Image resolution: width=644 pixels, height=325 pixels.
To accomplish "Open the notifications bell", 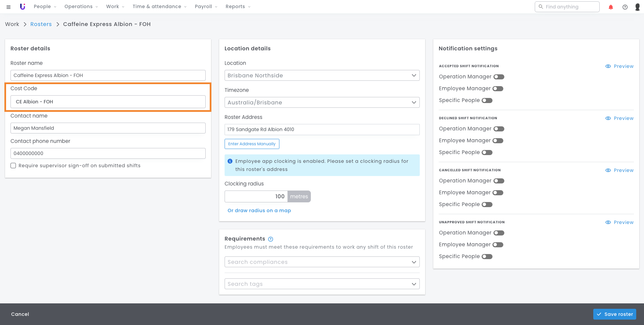I will [611, 7].
